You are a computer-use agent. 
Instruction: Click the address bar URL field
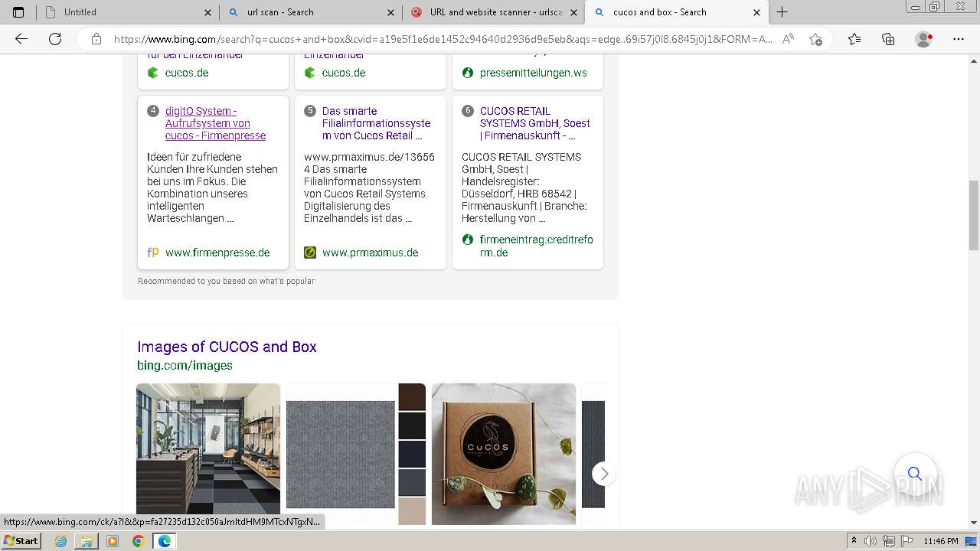click(x=443, y=39)
